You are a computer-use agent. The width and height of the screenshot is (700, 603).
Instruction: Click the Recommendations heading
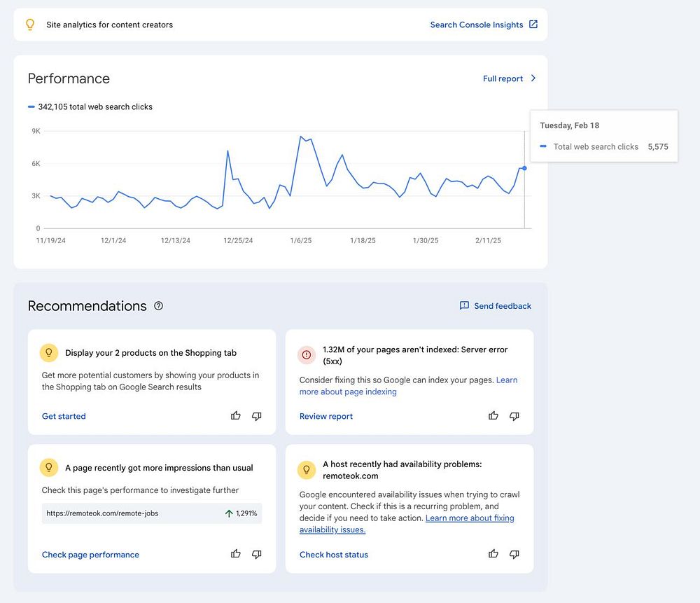click(87, 306)
